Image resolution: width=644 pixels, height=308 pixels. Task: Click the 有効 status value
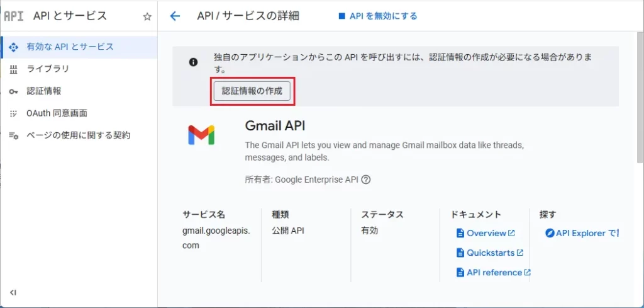point(370,231)
